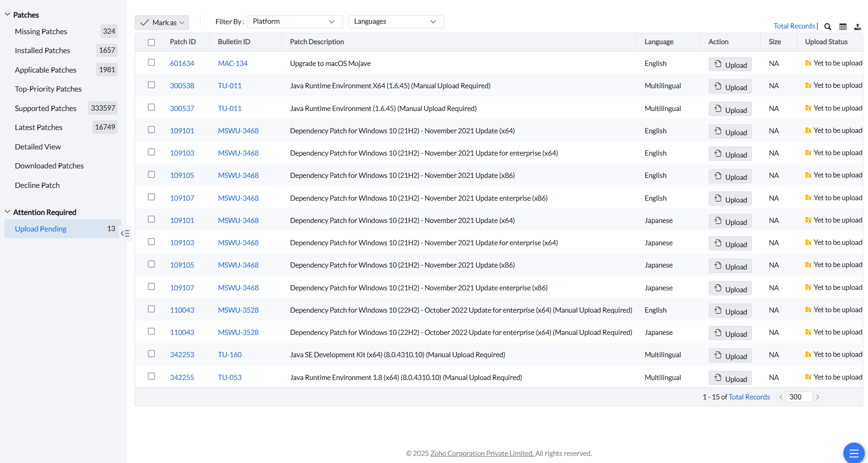Expand the Mark as dropdown
This screenshot has height=463, width=868.
pos(162,22)
